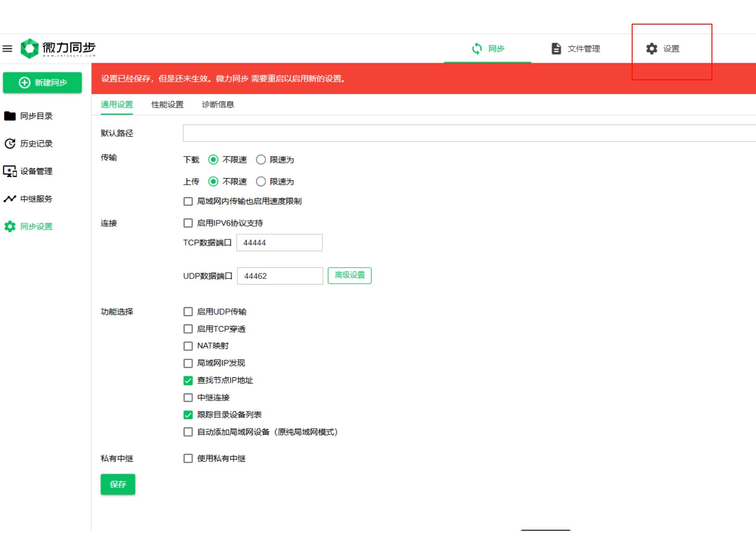The image size is (756, 555).
Task: Open 文件管理 in top navigation
Action: (576, 49)
